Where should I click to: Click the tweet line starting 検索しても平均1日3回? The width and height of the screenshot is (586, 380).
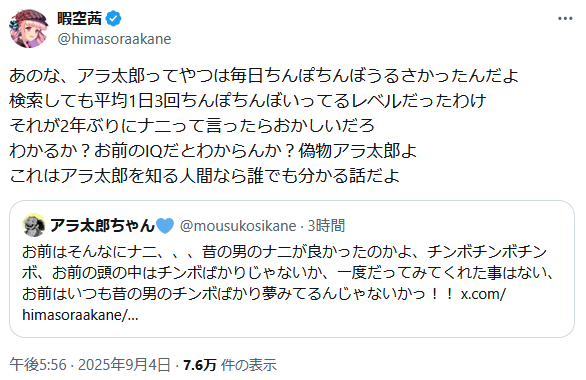point(248,101)
